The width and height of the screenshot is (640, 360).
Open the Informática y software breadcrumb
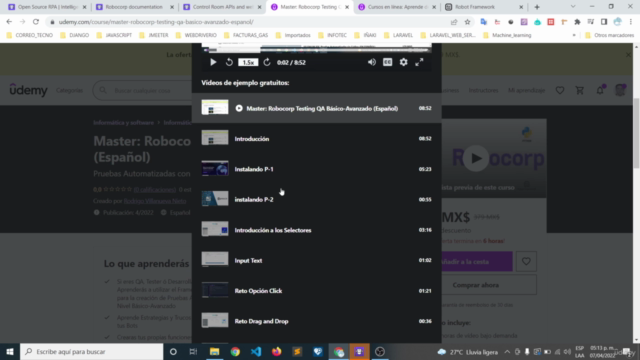[124, 122]
